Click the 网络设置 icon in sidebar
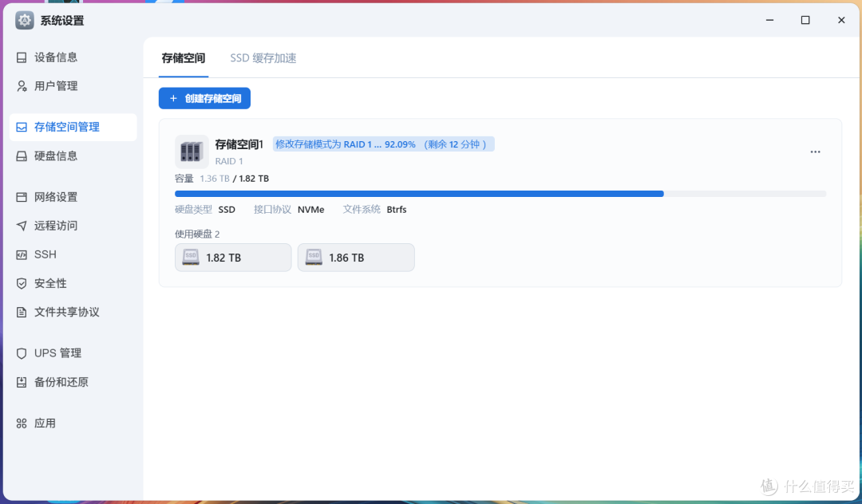Viewport: 862px width, 504px height. (x=22, y=197)
